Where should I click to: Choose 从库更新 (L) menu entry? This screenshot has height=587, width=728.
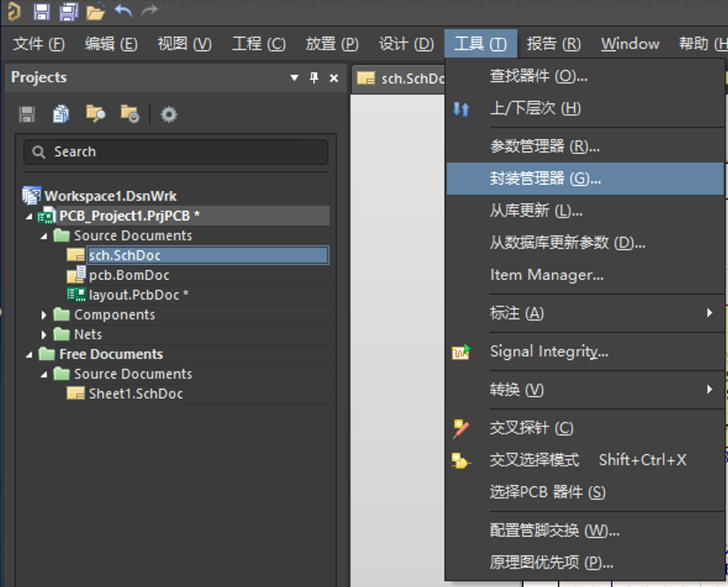click(585, 210)
